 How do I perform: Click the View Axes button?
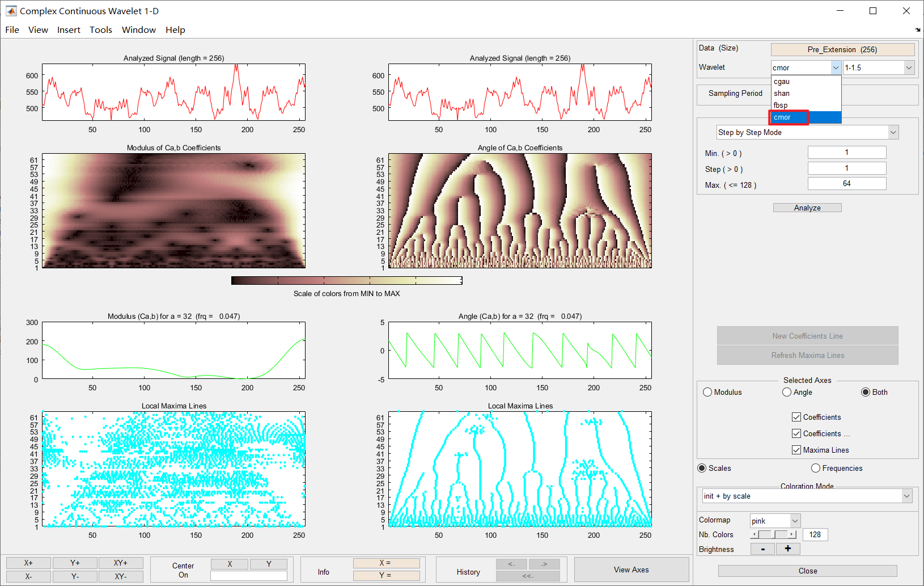point(631,570)
